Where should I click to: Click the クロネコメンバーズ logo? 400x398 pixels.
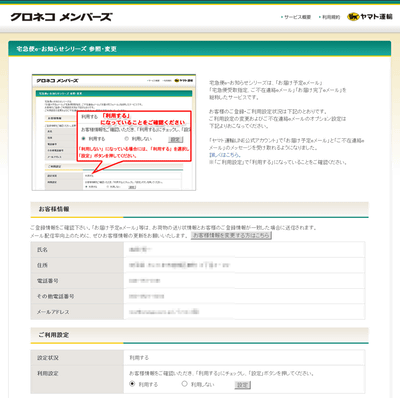[x=61, y=17]
